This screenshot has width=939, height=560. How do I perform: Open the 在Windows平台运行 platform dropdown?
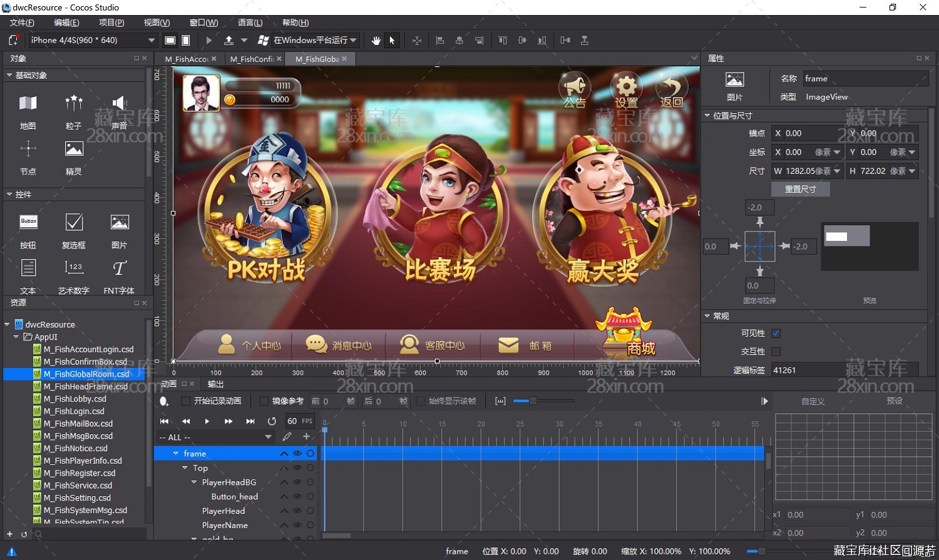(315, 40)
